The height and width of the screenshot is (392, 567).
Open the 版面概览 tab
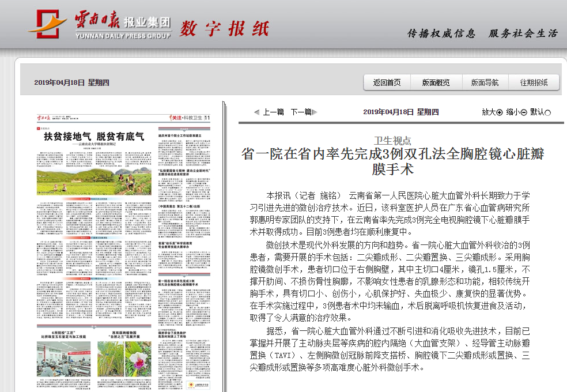pyautogui.click(x=436, y=83)
